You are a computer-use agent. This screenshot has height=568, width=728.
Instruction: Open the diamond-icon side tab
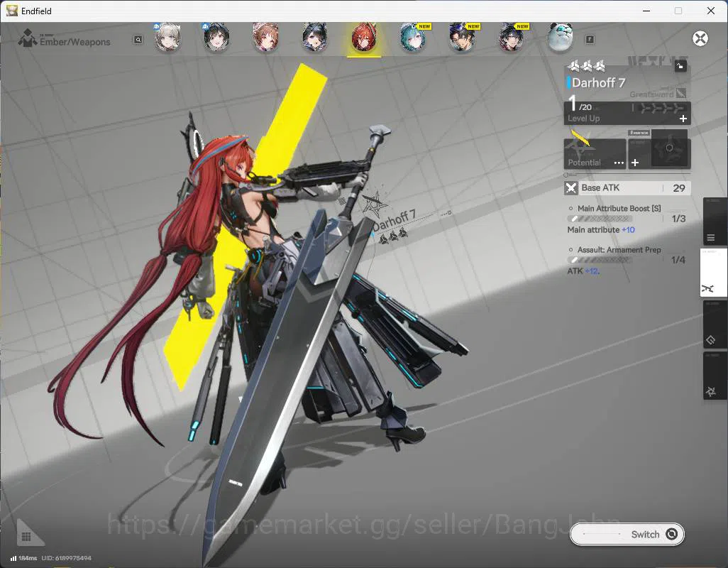coord(715,324)
